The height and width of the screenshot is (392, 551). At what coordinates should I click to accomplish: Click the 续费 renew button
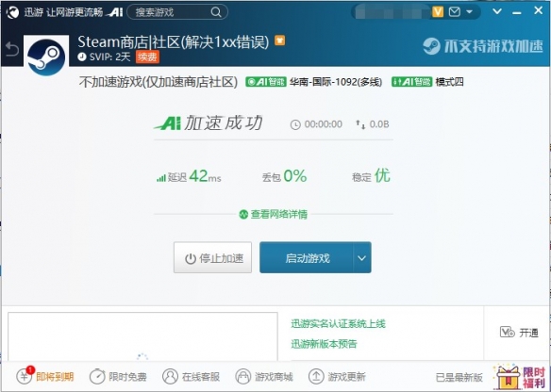[x=147, y=57]
